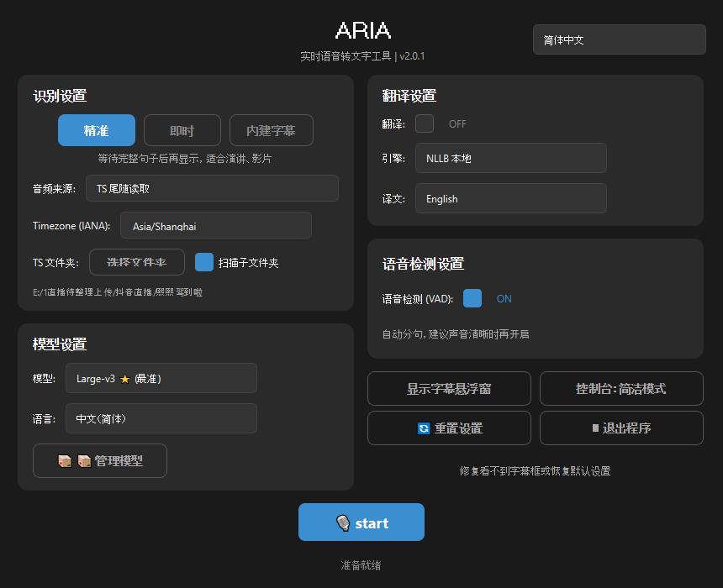Click the start button
The width and height of the screenshot is (723, 588).
(361, 522)
